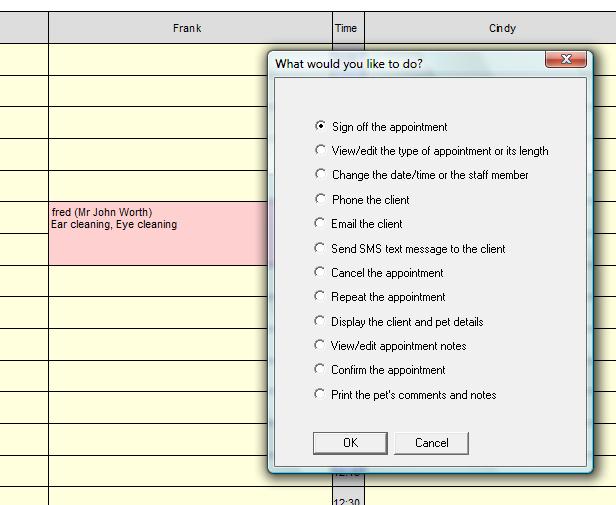Choose Send SMS text message to the client
The image size is (616, 505).
(320, 248)
